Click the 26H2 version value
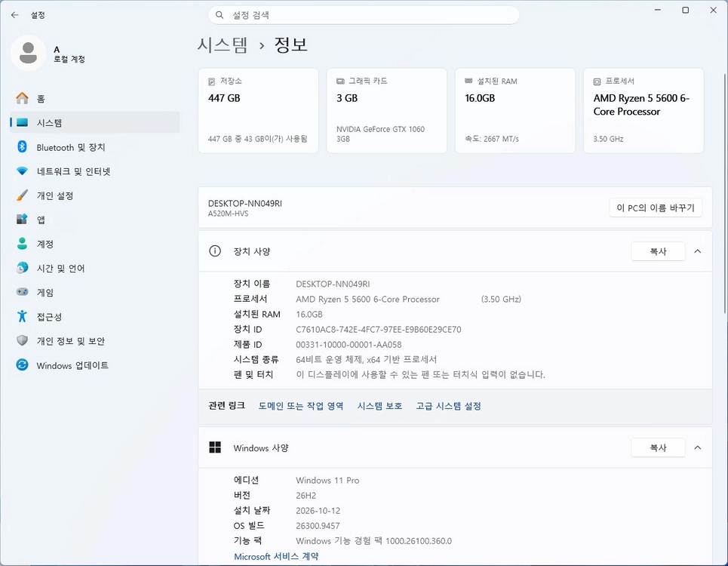 [306, 495]
